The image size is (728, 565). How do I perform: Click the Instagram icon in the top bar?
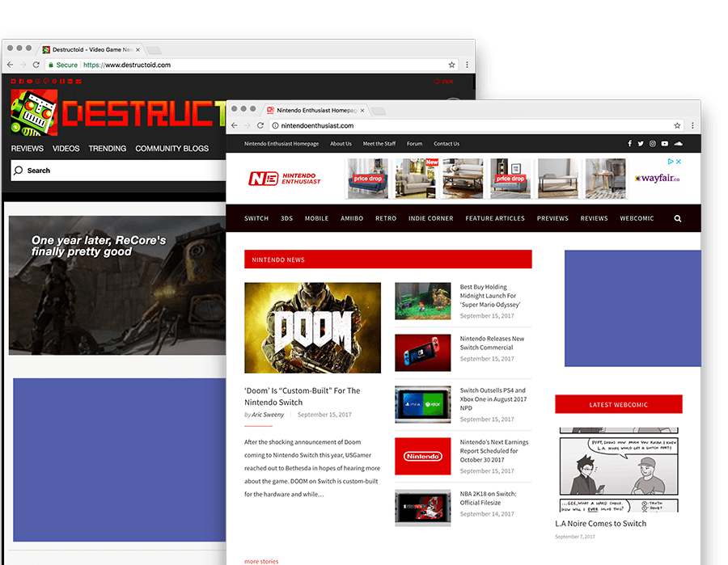[x=653, y=144]
